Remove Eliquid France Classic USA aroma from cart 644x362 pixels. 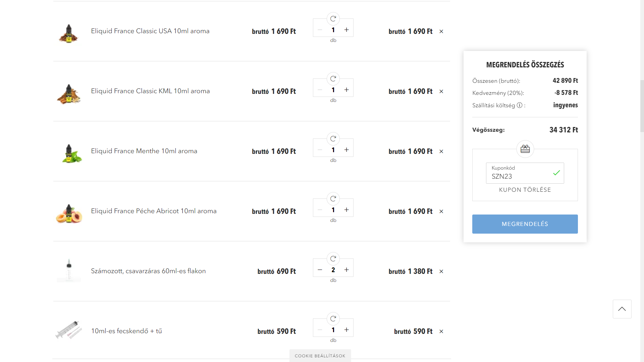[441, 32]
